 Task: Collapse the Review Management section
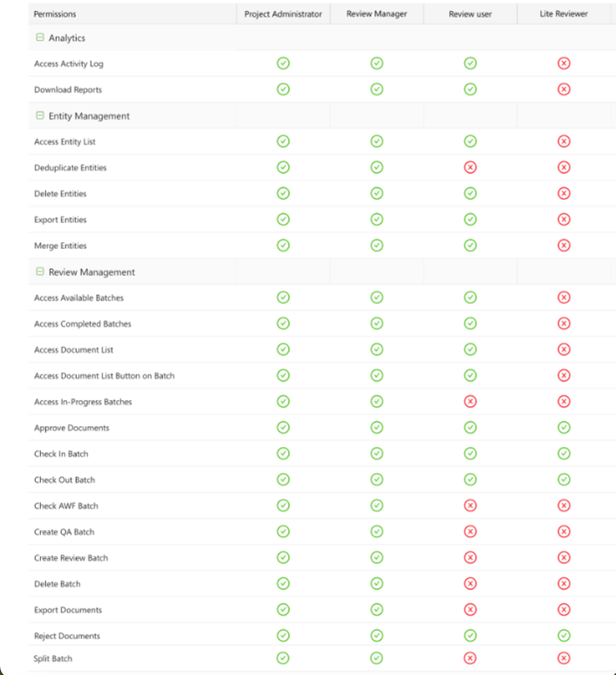click(x=40, y=272)
